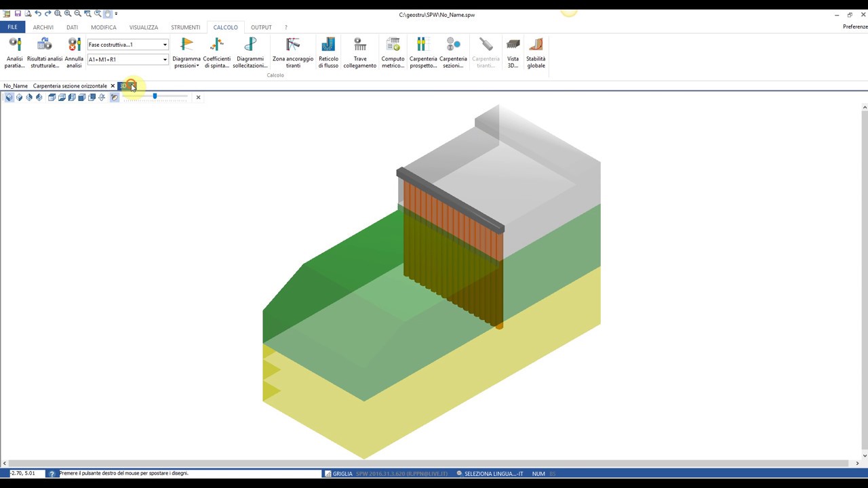Click the zoom in magnifier icon

68,14
